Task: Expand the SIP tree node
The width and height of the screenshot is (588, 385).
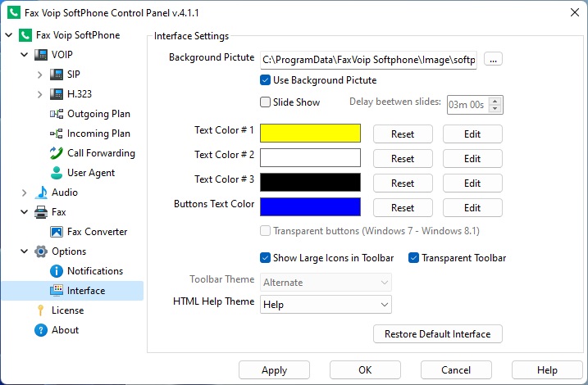Action: [x=40, y=75]
